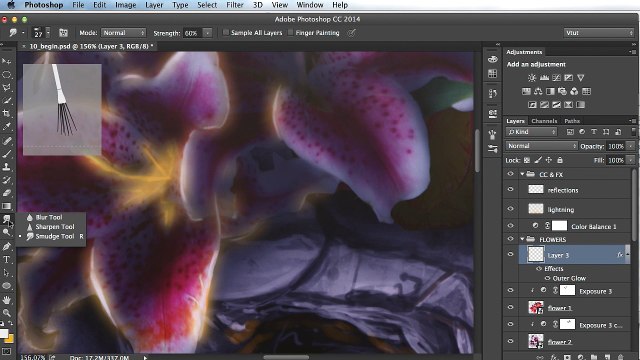This screenshot has height=360, width=640.
Task: Select the History Brush tool
Action: point(7,180)
